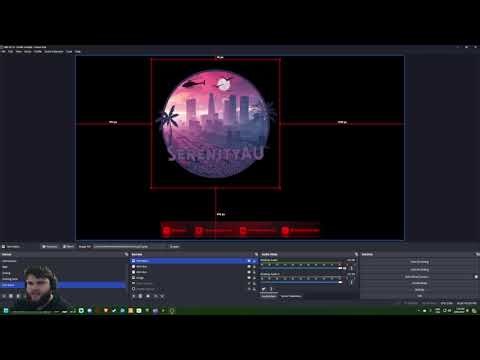This screenshot has height=360, width=480.
Task: Pop out the Sources dock
Action: pos(256,254)
